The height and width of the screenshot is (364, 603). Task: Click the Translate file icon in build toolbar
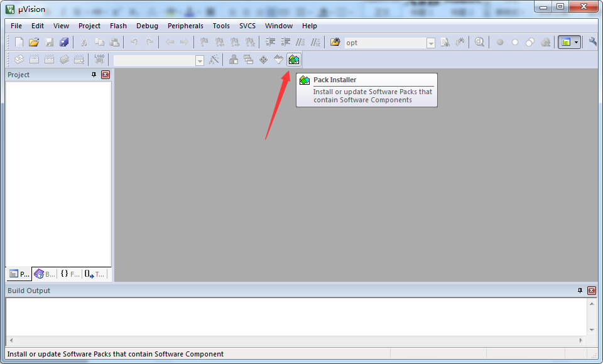(x=19, y=60)
